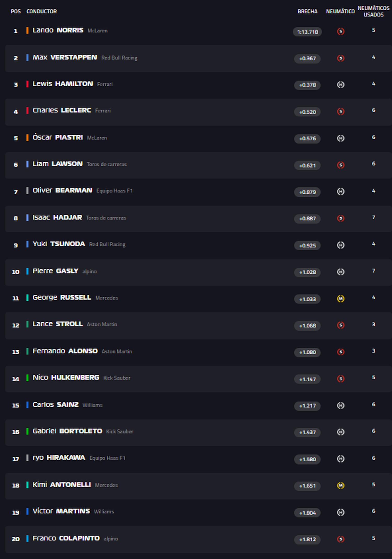Viewport: 392px width, 559px height.
Task: Click Verstappen's +0.367 gap badge
Action: click(x=307, y=59)
